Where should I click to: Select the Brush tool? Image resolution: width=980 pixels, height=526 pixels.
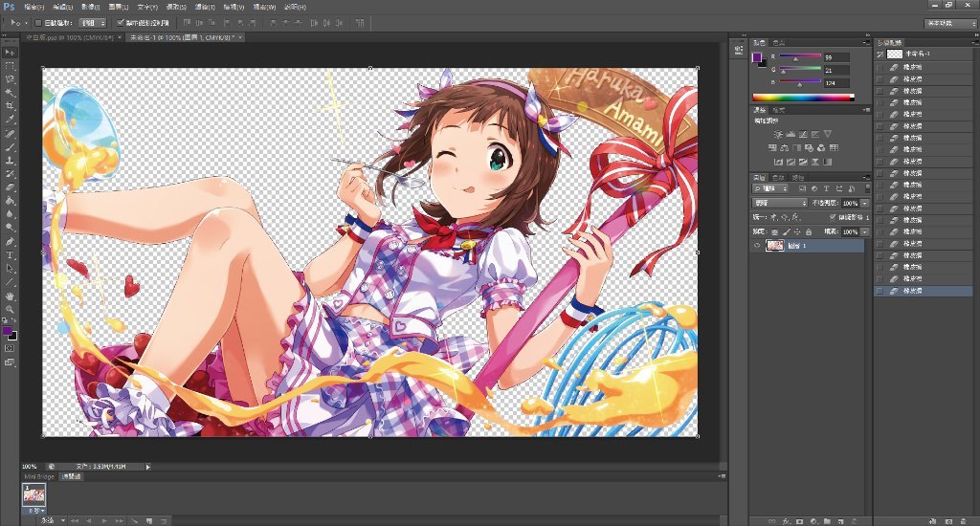(10, 147)
